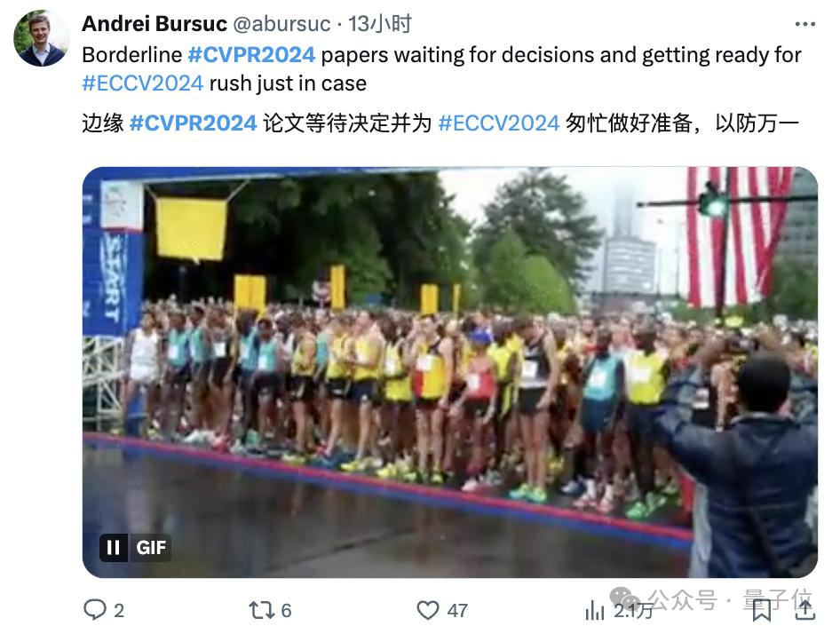Viewport: 840px width, 634px height.
Task: Open view analytics bar chart icon
Action: (595, 610)
